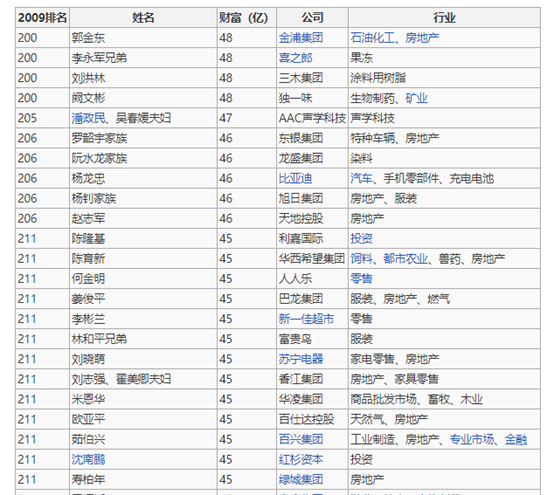This screenshot has height=495, width=554.
Task: Click the company cell 华西希望集团
Action: click(x=312, y=259)
